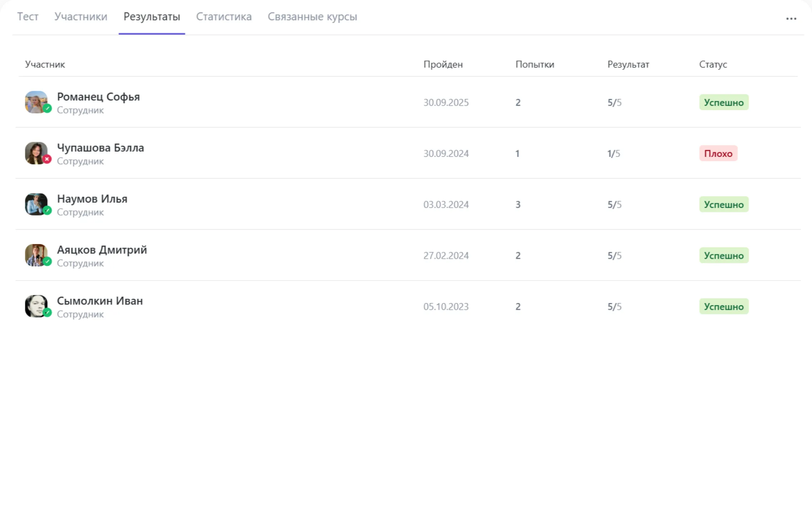Image resolution: width=812 pixels, height=505 pixels.
Task: Switch to the Тест tab
Action: click(x=28, y=16)
